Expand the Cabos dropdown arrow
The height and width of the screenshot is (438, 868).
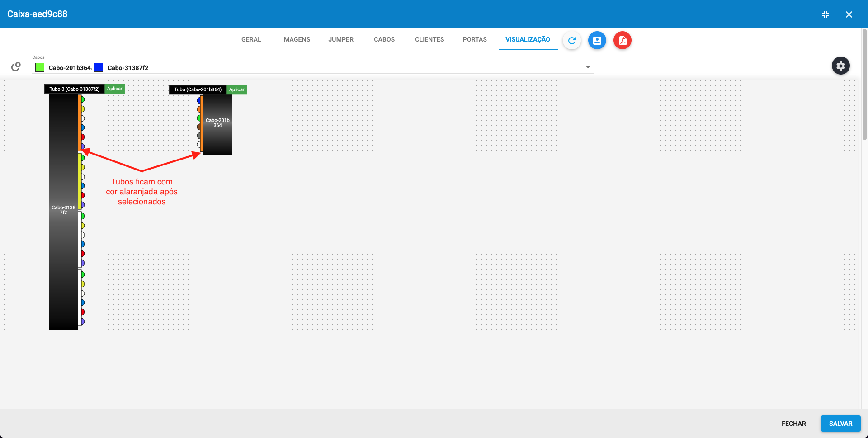588,67
